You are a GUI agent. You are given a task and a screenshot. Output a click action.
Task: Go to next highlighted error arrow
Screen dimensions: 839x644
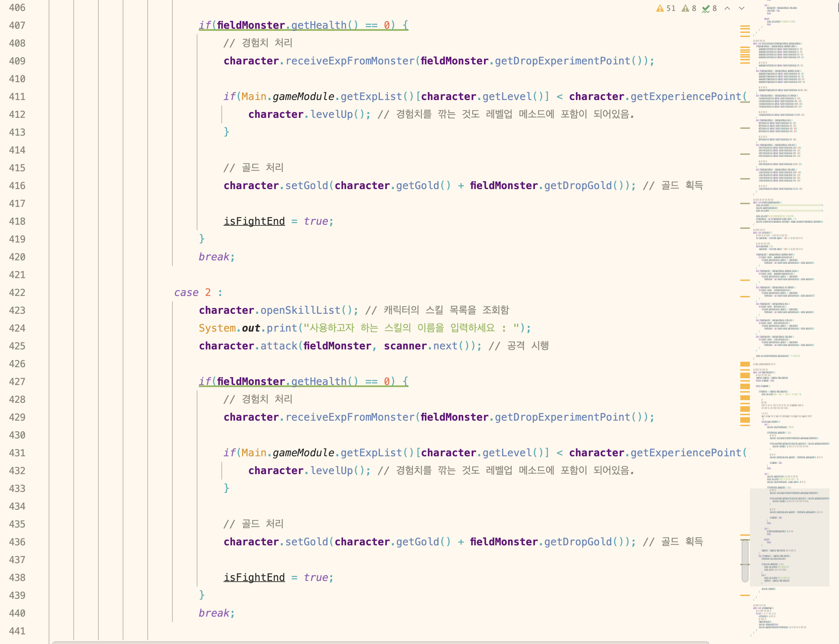coord(742,9)
